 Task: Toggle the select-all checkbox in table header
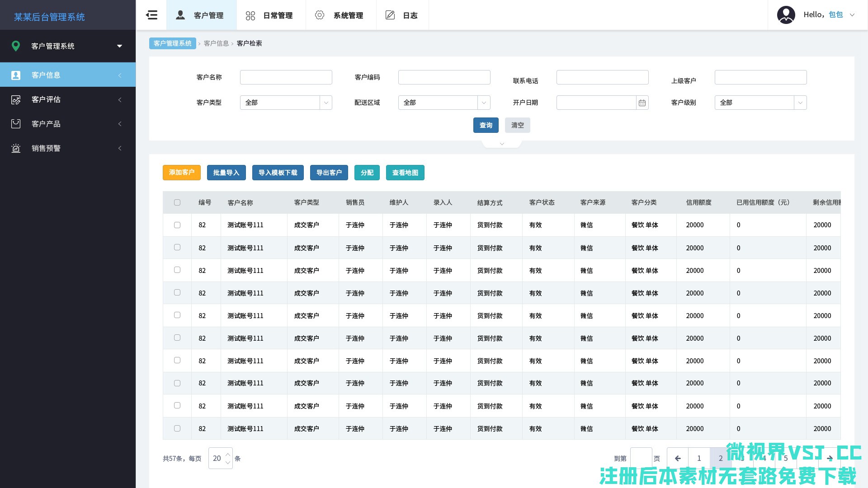[x=177, y=202]
